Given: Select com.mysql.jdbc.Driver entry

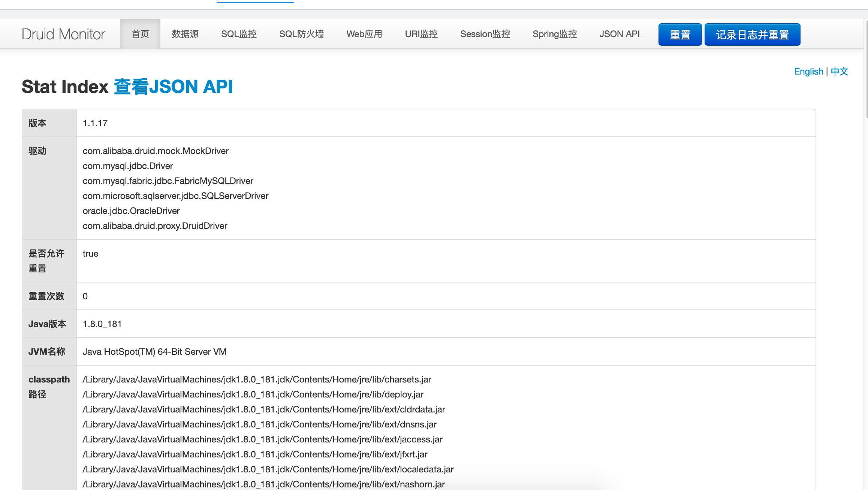Looking at the screenshot, I should (128, 166).
